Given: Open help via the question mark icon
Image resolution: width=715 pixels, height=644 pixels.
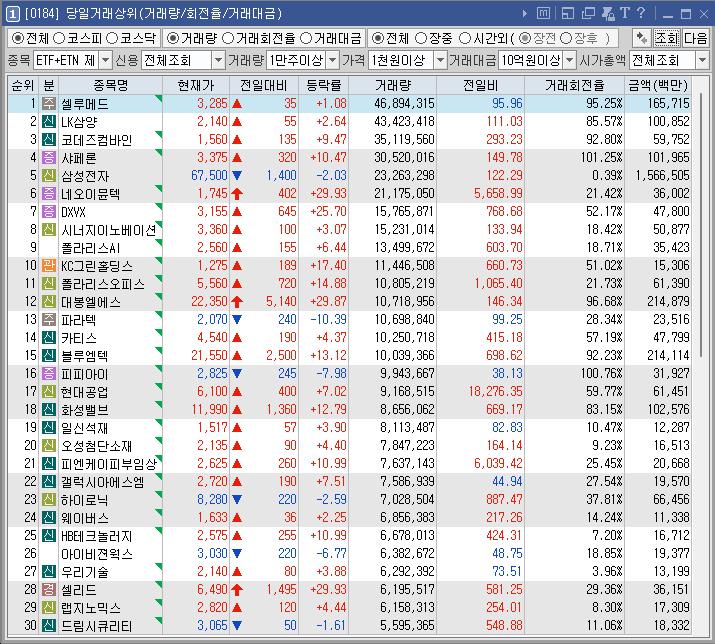Looking at the screenshot, I should 641,13.
